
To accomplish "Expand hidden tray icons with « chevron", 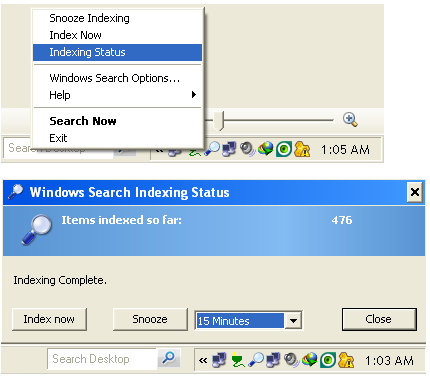I will (x=203, y=361).
